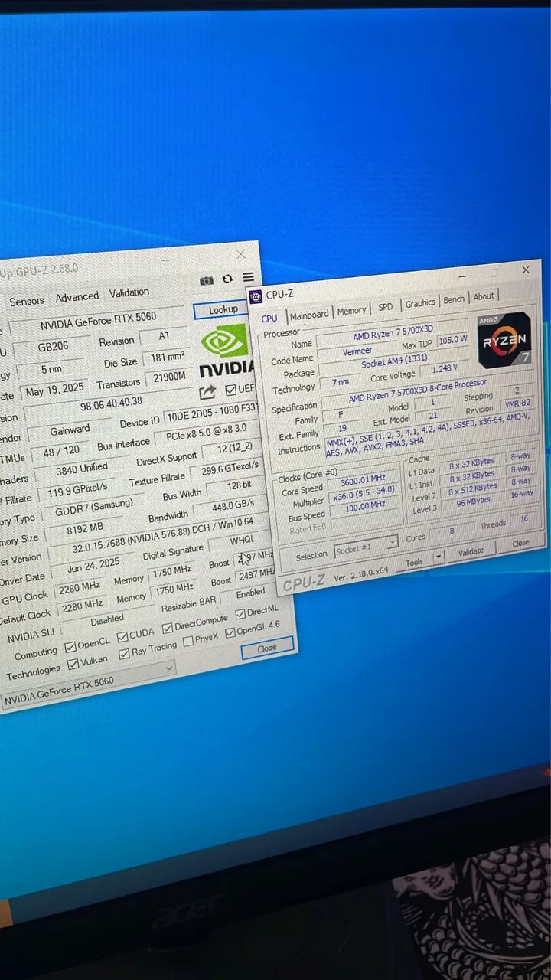551x980 pixels.
Task: Click the GB206 GPU field
Action: (53, 346)
